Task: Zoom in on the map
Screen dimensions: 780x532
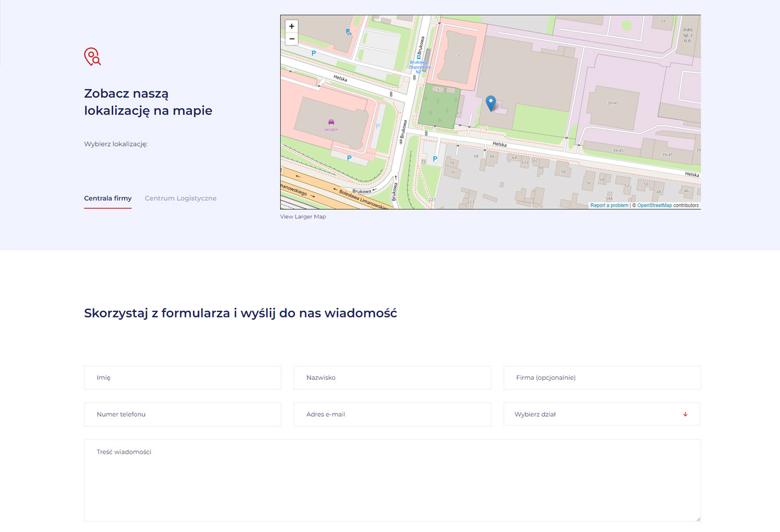Action: click(292, 26)
